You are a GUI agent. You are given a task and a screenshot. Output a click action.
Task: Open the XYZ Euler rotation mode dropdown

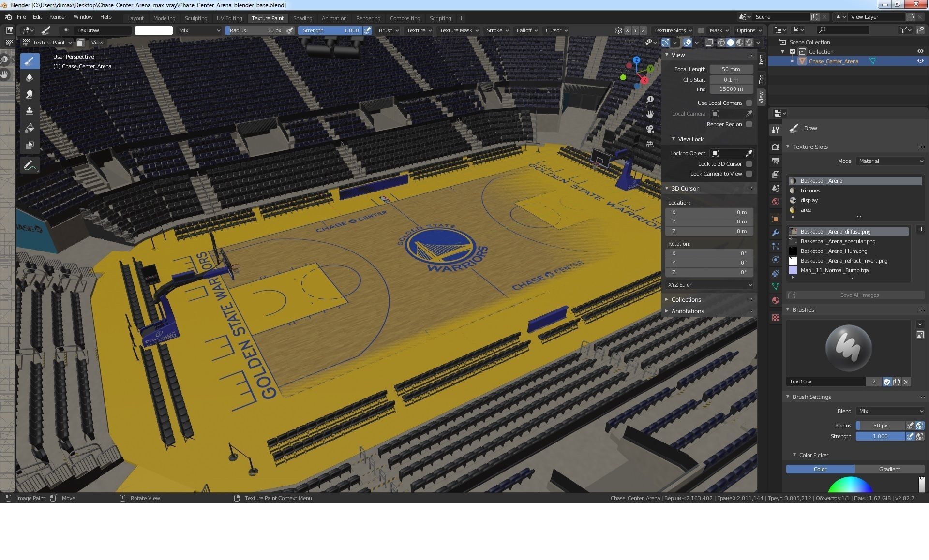click(709, 285)
